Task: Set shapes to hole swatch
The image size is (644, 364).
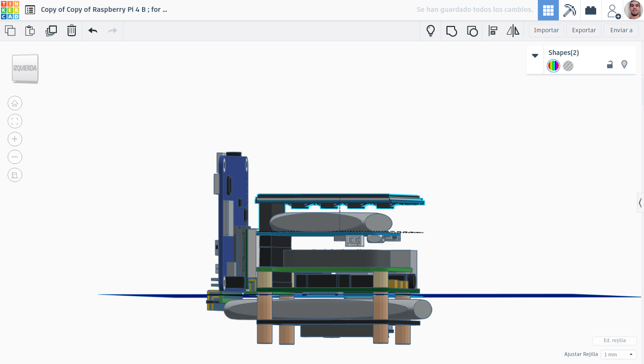Action: [568, 66]
